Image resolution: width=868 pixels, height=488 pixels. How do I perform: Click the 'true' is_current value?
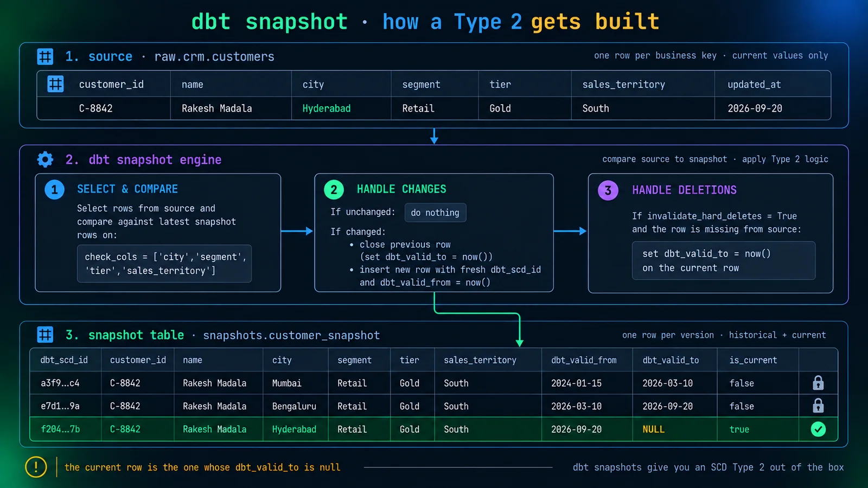click(x=739, y=429)
